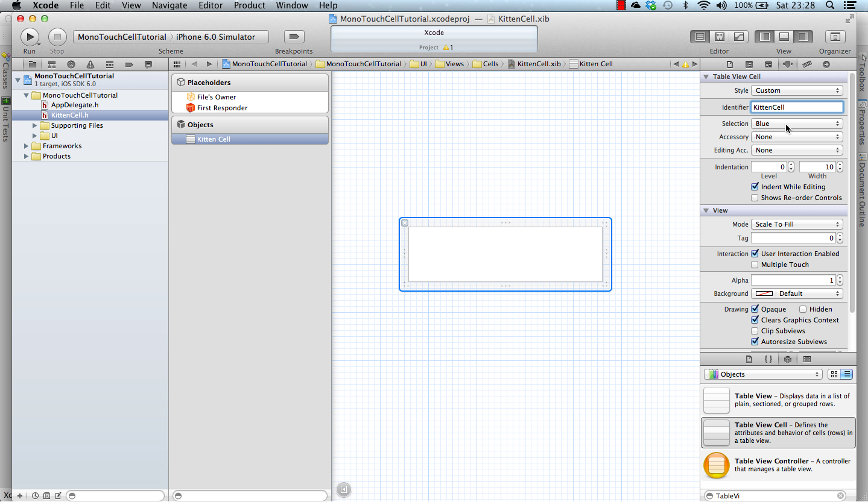Open the Assistant editor
The height and width of the screenshot is (502, 868).
720,36
